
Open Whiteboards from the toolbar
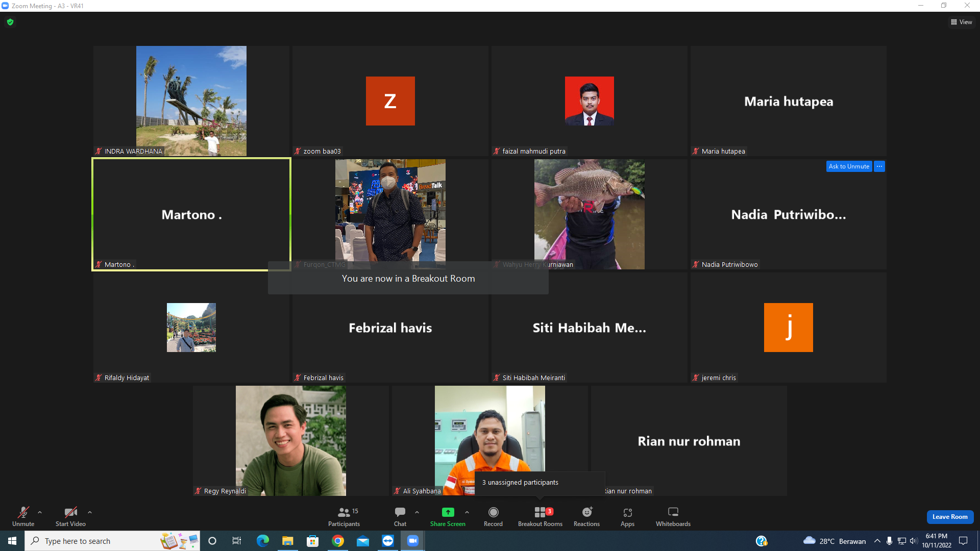click(673, 516)
